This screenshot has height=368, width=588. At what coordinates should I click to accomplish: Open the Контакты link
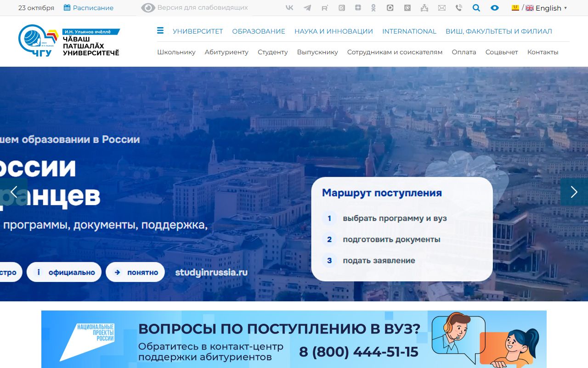tap(543, 52)
